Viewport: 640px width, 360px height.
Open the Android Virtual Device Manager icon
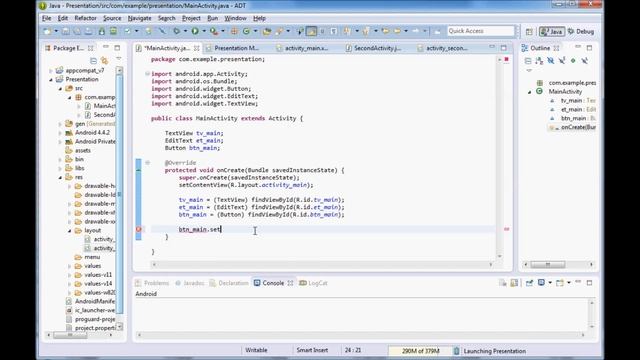coord(113,31)
